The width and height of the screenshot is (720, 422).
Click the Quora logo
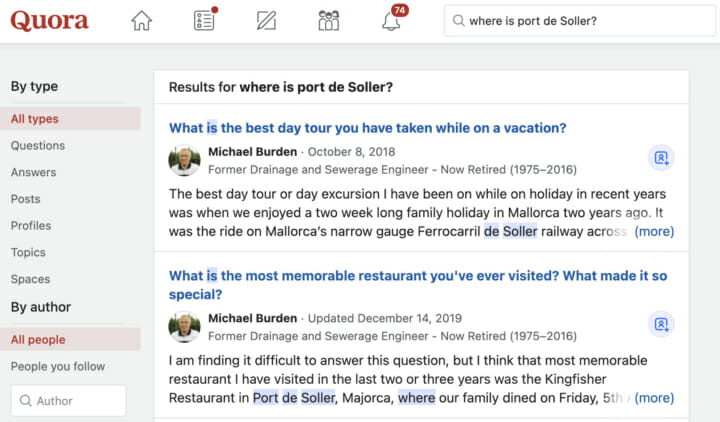[x=50, y=21]
